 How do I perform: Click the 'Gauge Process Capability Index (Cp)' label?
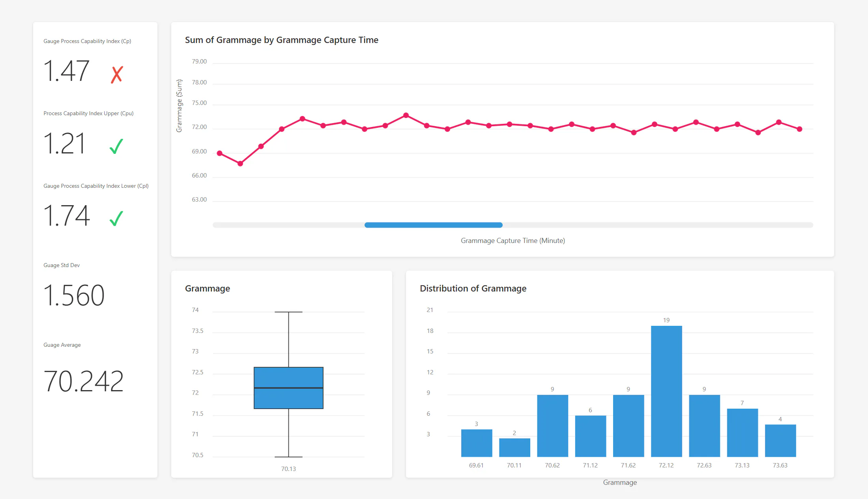pos(87,41)
